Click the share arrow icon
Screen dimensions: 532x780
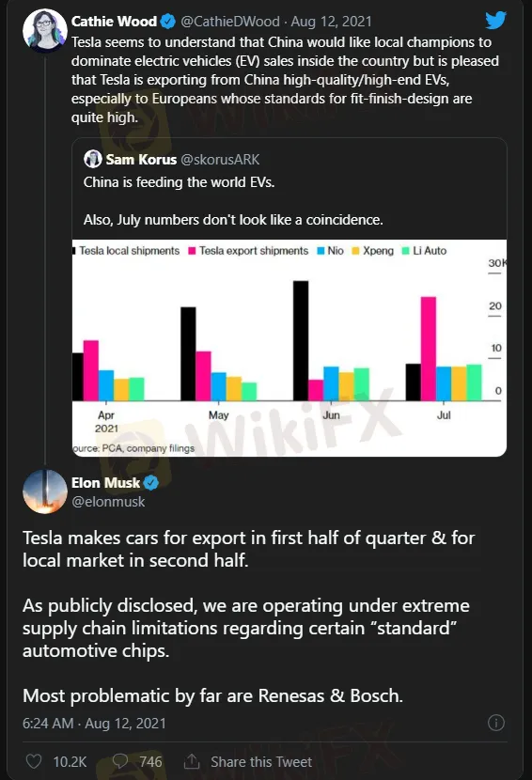(192, 760)
